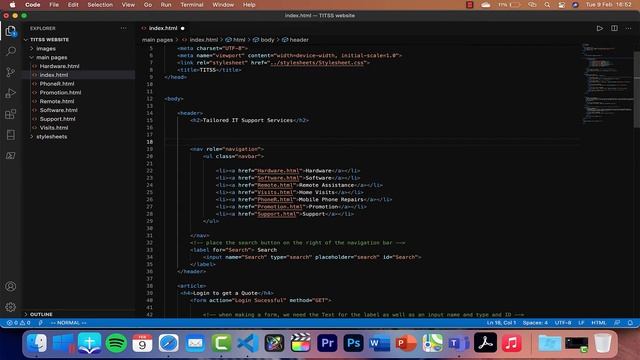Open Photoshop from the dock
640x360 pixels.
pos(353,343)
